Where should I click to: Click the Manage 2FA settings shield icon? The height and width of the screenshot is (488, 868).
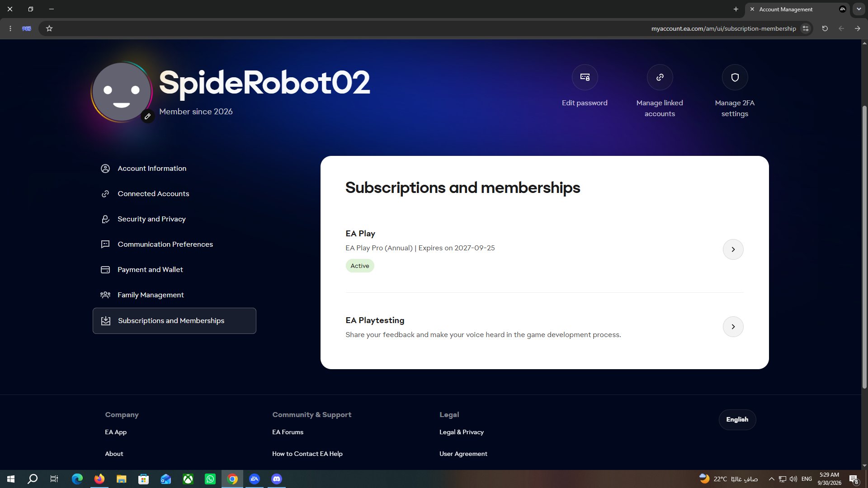(x=735, y=77)
